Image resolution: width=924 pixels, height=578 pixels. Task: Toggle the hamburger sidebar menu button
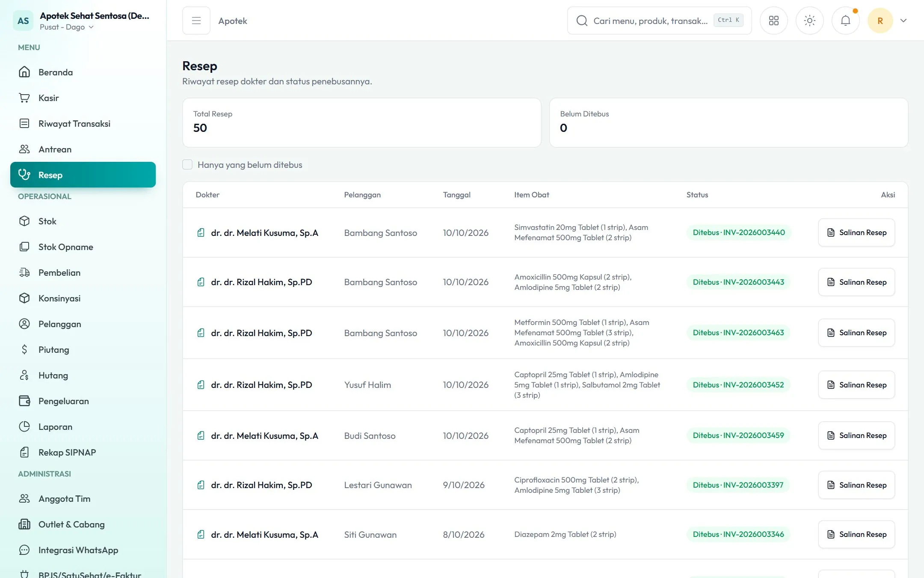(x=196, y=21)
